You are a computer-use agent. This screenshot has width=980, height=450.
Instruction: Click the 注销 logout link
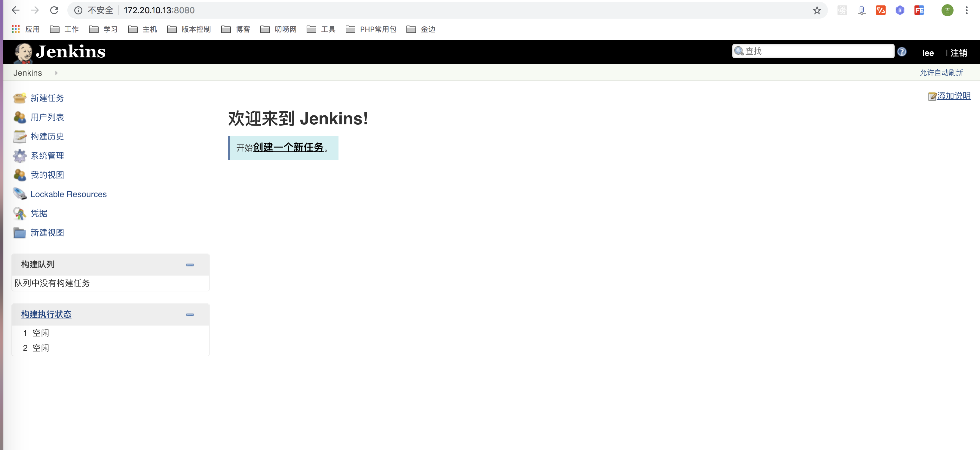[x=959, y=53]
